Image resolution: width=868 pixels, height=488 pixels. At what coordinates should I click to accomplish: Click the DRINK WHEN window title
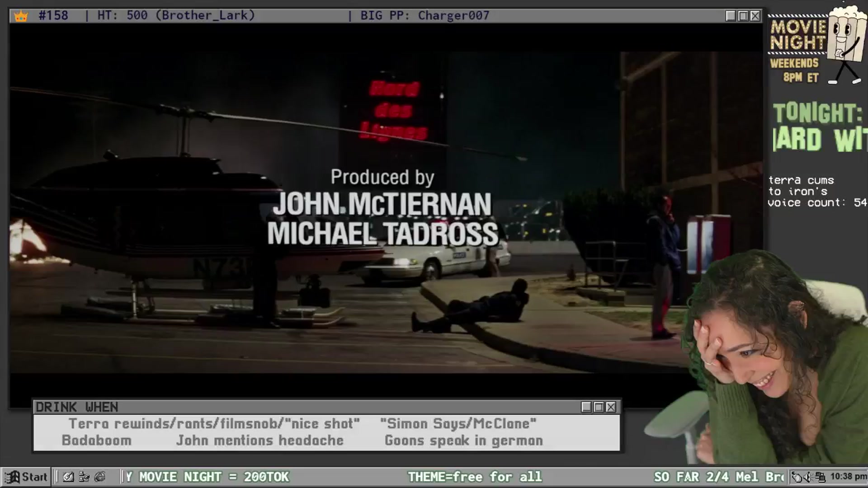point(77,407)
